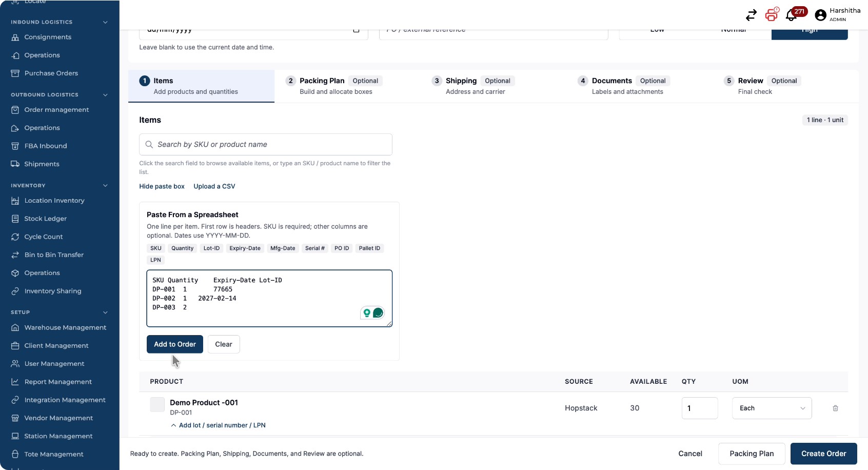Click the Cycle Count refresh icon
This screenshot has height=470, width=868.
point(15,237)
